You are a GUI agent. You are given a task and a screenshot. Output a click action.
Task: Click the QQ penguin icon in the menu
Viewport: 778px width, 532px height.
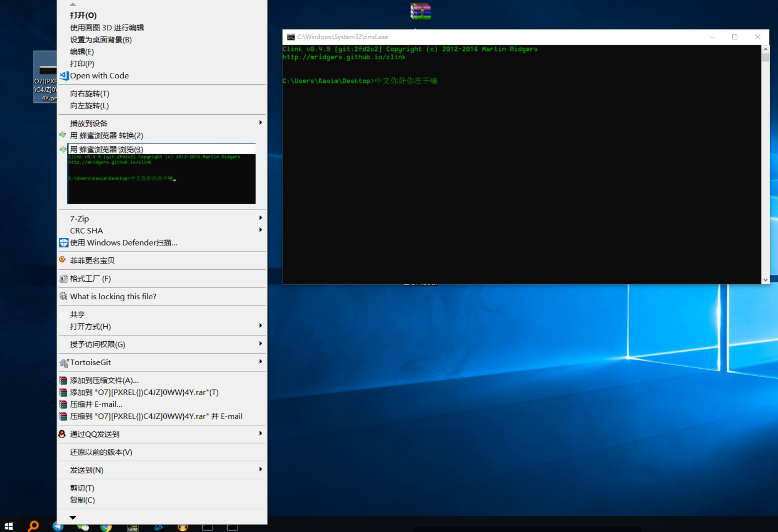62,434
